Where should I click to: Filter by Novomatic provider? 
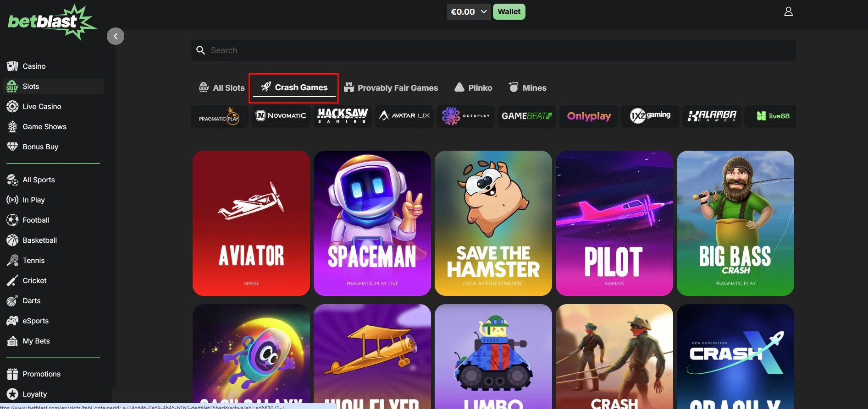pos(281,116)
